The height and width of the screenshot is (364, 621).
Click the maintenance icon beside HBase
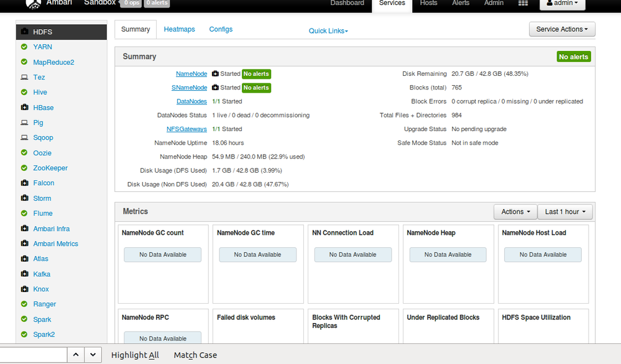point(25,107)
